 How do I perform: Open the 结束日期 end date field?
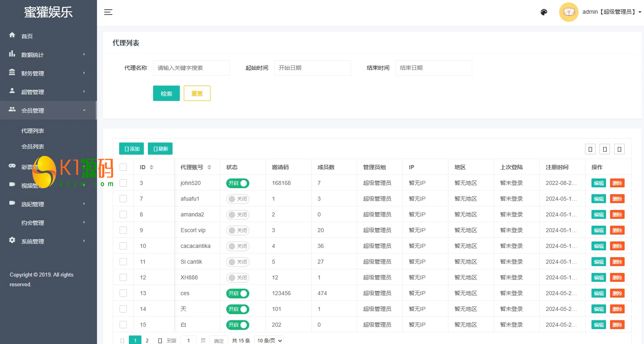[x=434, y=68]
